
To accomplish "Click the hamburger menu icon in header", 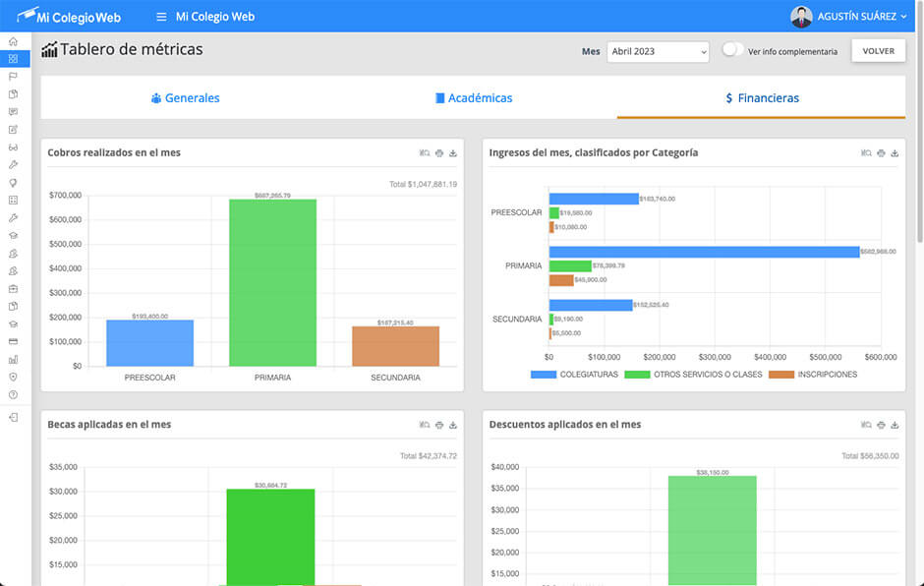I will click(x=161, y=17).
